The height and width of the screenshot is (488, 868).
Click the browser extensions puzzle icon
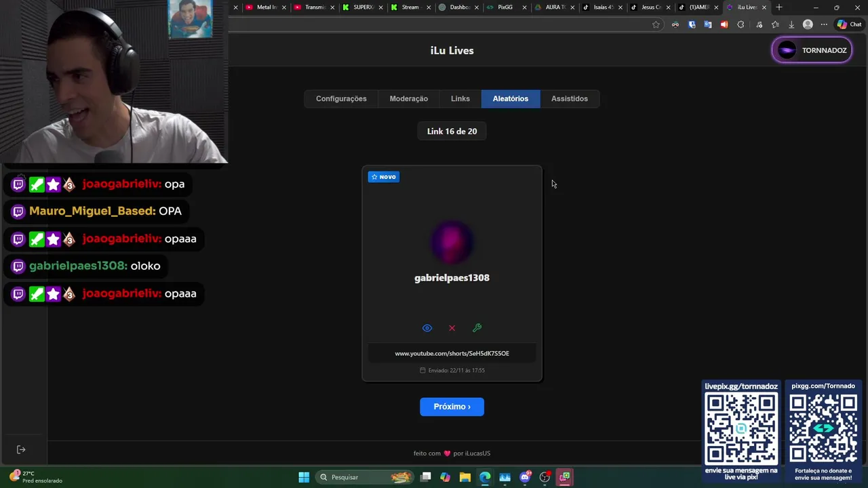coord(741,24)
